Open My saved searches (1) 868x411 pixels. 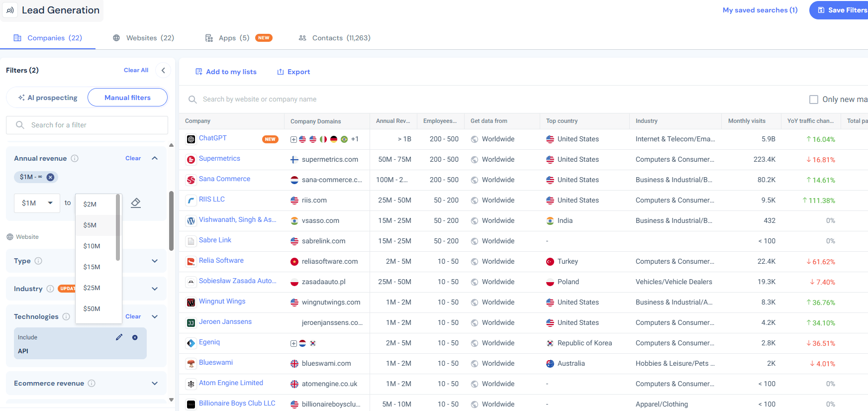760,10
